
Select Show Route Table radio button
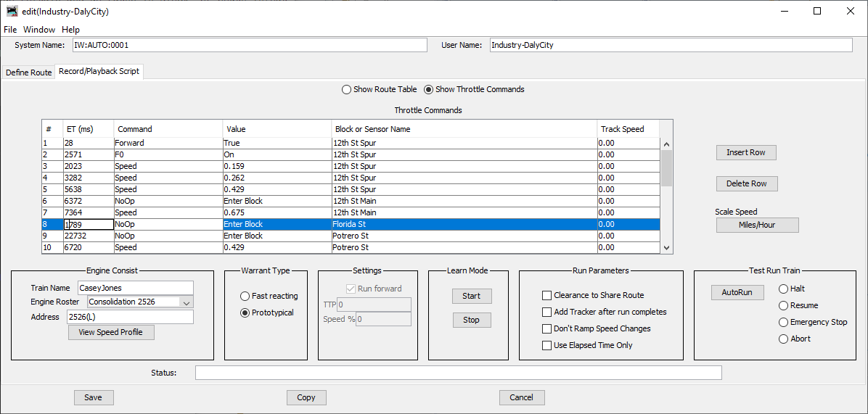(346, 90)
